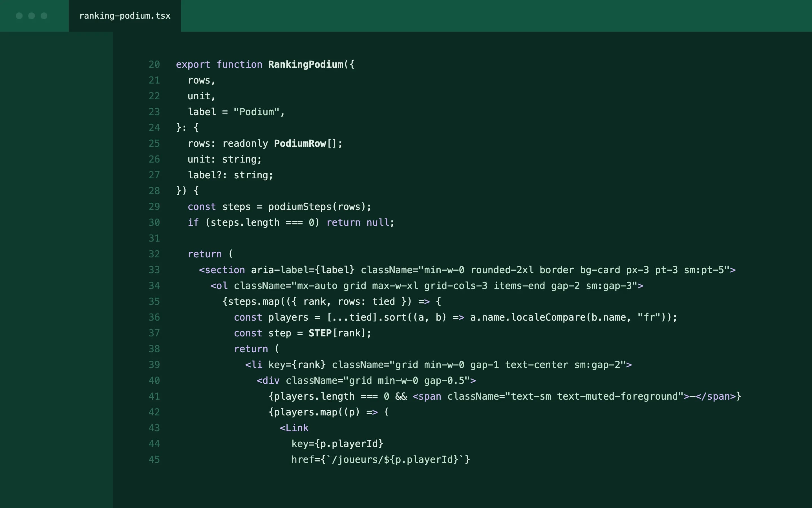
Task: Click "label?: string;" on line 27
Action: [x=231, y=175]
